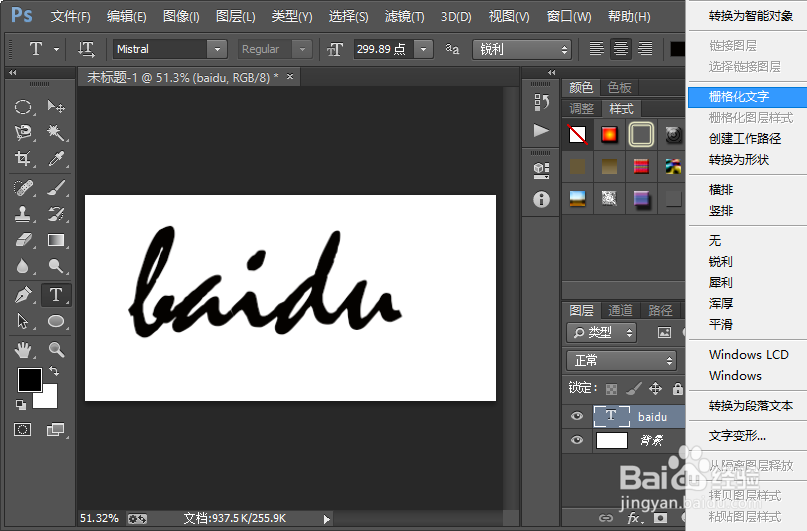
Task: Select the Gradient tool
Action: pyautogui.click(x=56, y=240)
